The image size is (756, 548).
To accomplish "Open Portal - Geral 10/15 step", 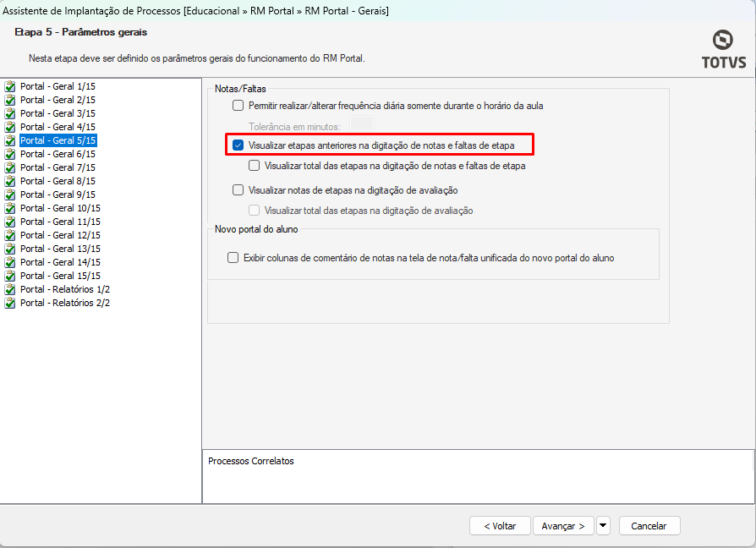I will tap(60, 208).
